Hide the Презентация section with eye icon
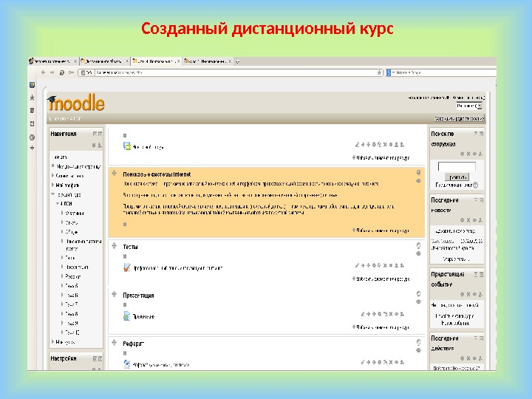532x399 pixels. (x=419, y=302)
